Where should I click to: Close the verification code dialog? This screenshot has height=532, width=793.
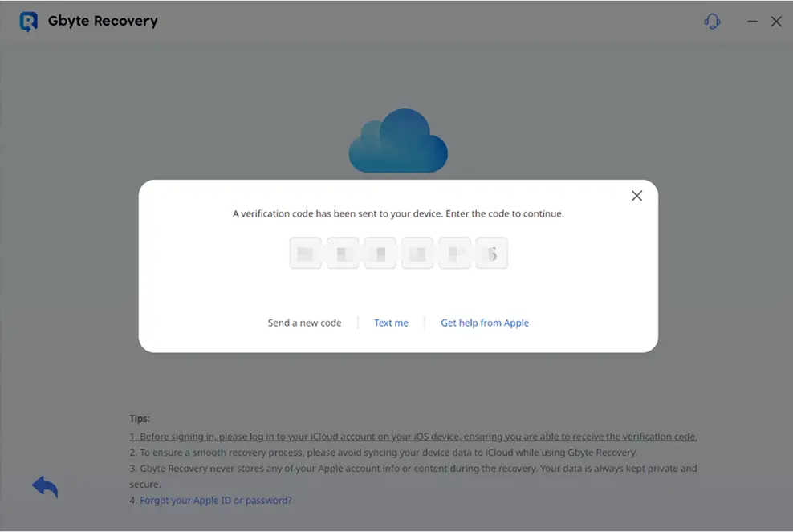tap(636, 196)
